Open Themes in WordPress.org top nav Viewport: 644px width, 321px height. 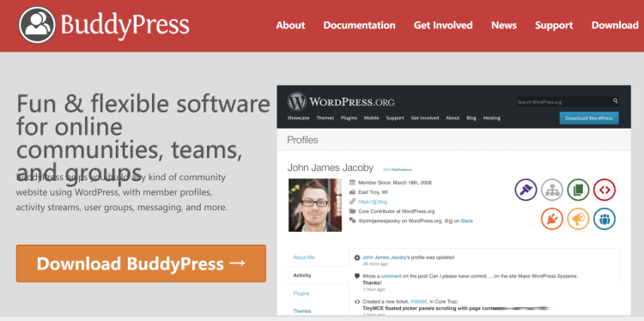[325, 118]
